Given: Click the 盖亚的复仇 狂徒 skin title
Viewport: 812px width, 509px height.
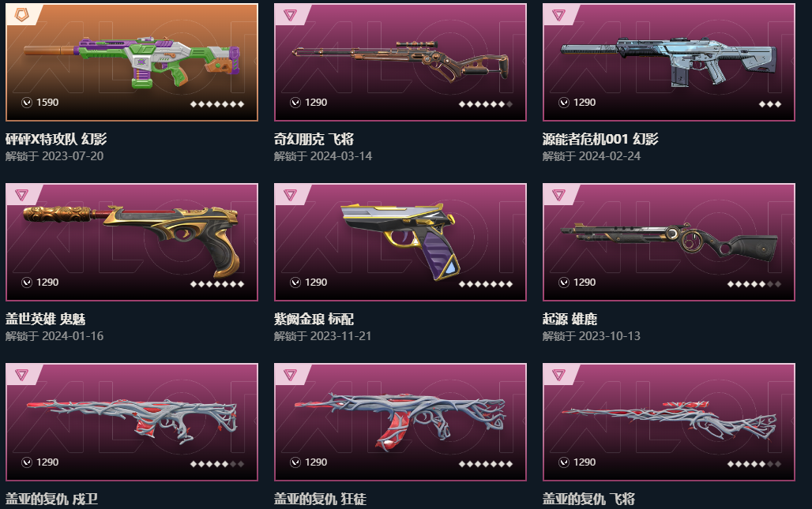Looking at the screenshot, I should [320, 500].
